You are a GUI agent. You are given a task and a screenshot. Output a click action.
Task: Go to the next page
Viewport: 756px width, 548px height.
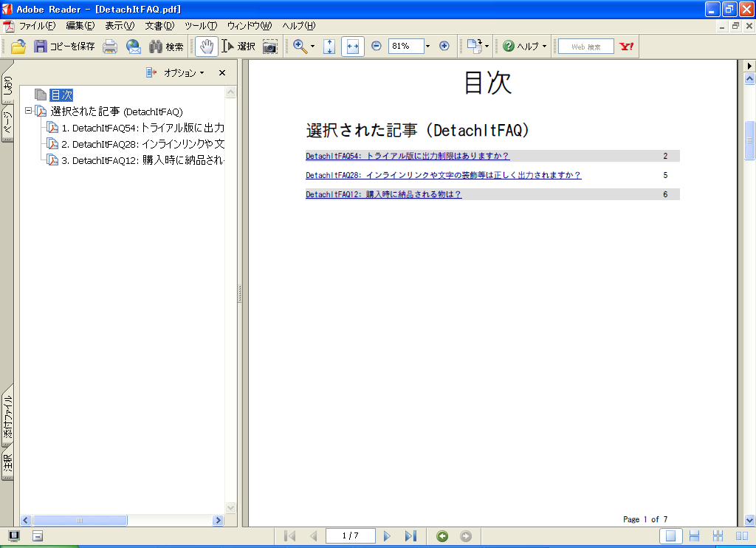point(387,536)
